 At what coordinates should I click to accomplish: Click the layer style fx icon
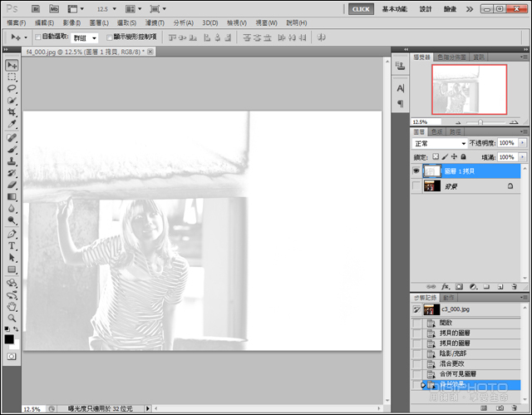(x=446, y=287)
